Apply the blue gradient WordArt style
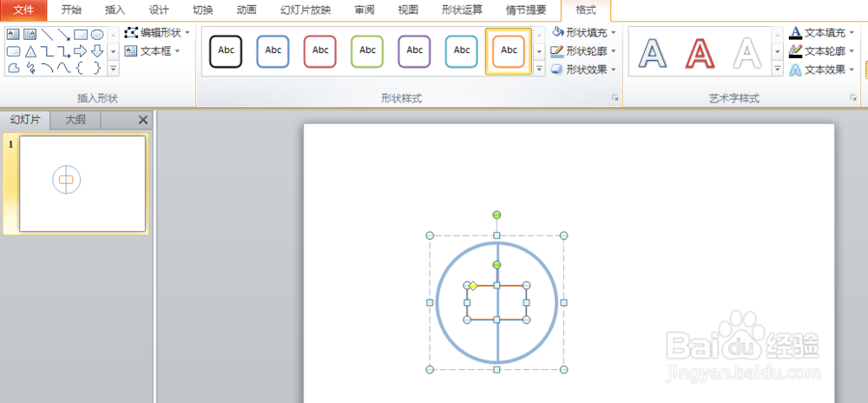The width and height of the screenshot is (868, 403). click(652, 53)
